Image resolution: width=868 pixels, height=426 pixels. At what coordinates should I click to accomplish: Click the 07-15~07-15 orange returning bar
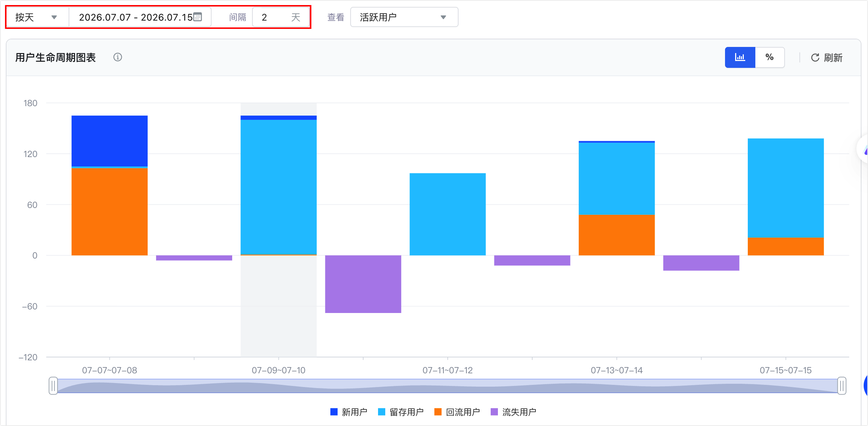[786, 246]
